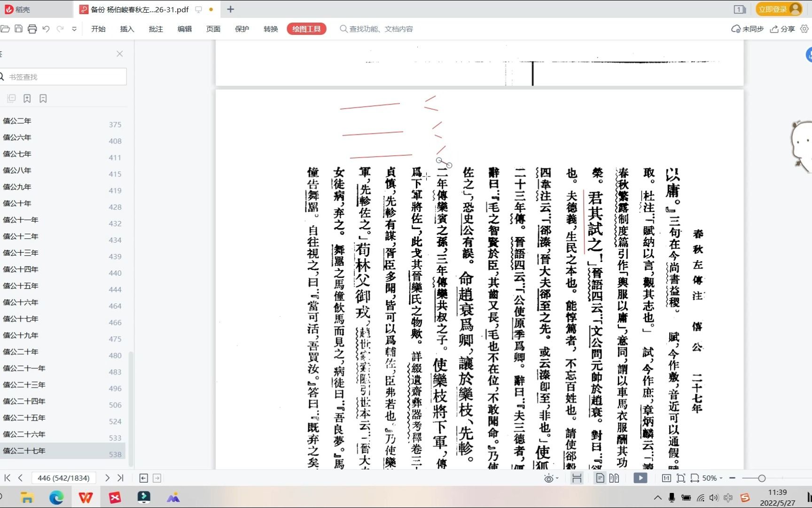Fit page to width

(x=695, y=478)
